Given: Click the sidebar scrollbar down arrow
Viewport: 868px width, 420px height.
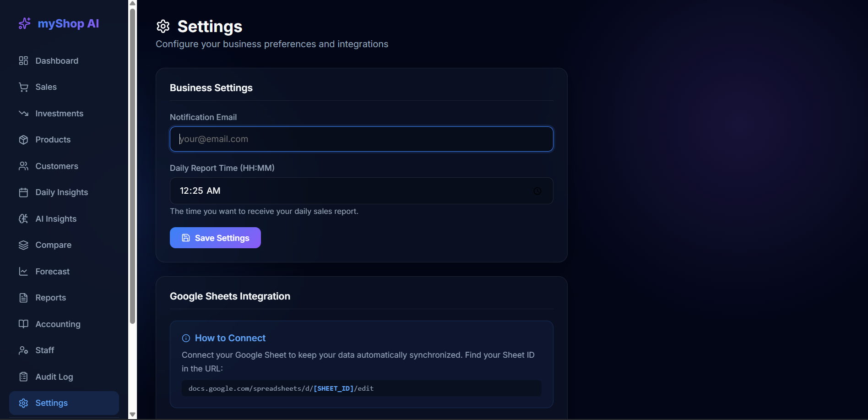Looking at the screenshot, I should point(132,415).
